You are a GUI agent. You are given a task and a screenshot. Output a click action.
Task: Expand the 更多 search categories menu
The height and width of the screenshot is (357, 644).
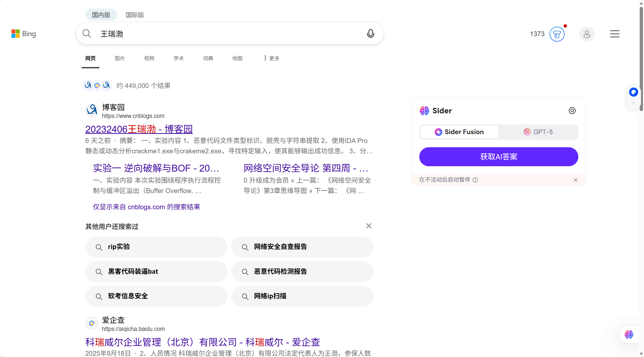tap(272, 58)
